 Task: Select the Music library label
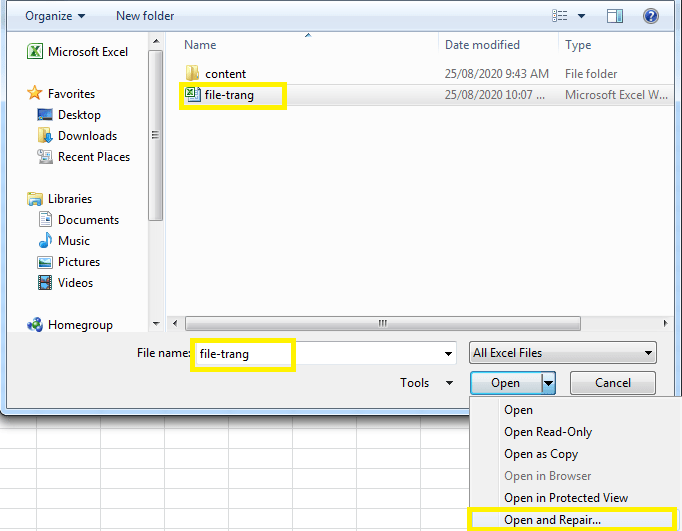pyautogui.click(x=74, y=240)
